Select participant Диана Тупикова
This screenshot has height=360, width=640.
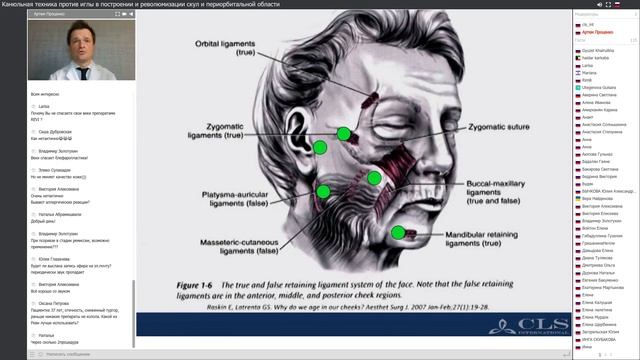tap(597, 258)
